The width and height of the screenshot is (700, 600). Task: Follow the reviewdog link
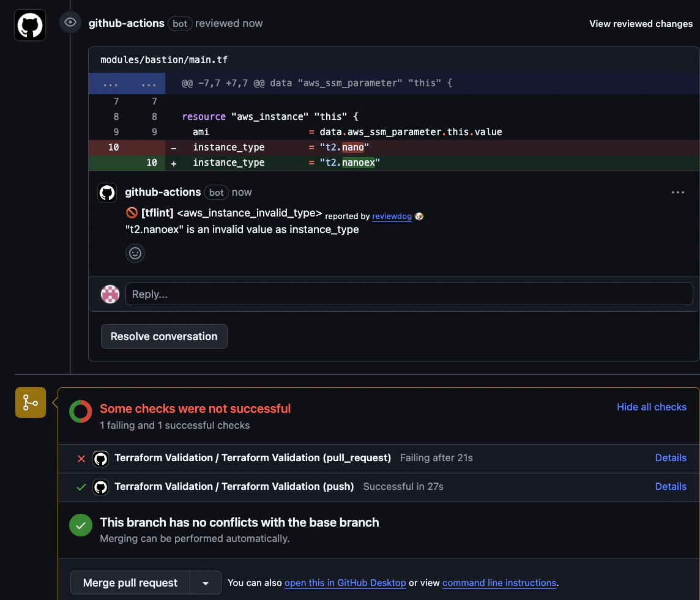click(392, 217)
